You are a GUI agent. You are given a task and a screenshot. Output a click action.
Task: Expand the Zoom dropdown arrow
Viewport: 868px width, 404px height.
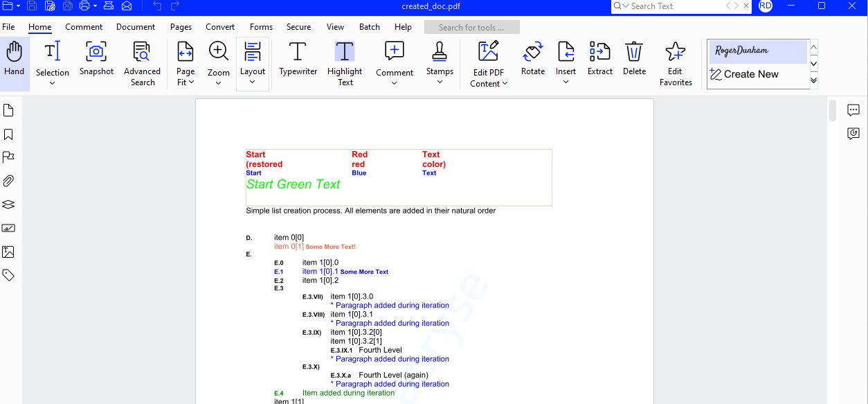[219, 83]
